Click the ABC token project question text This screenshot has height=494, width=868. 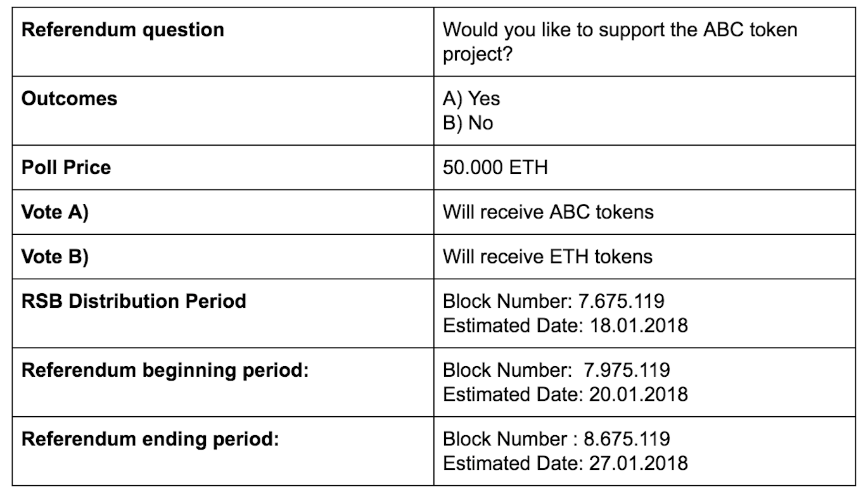pos(620,42)
